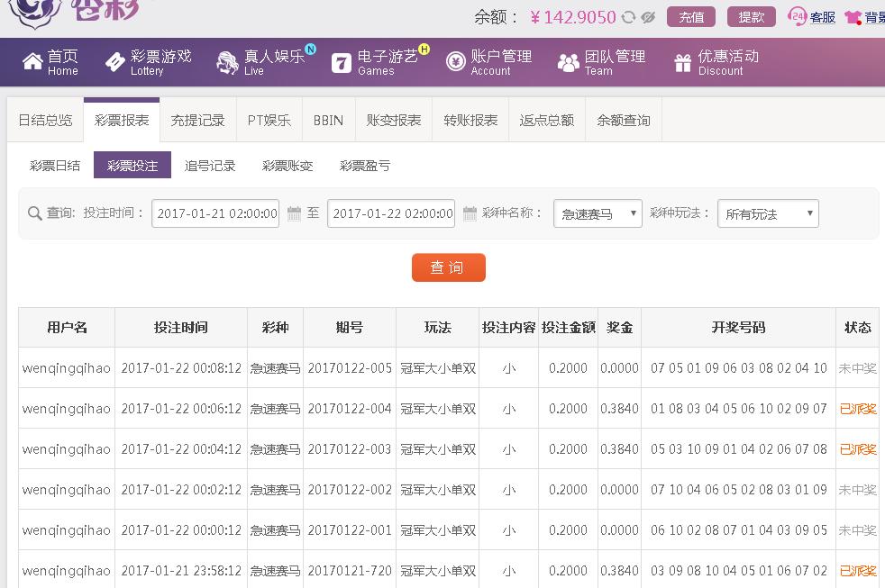Expand the 所有玩法 play method dropdown
Screen dimensions: 885x588
pyautogui.click(x=768, y=213)
